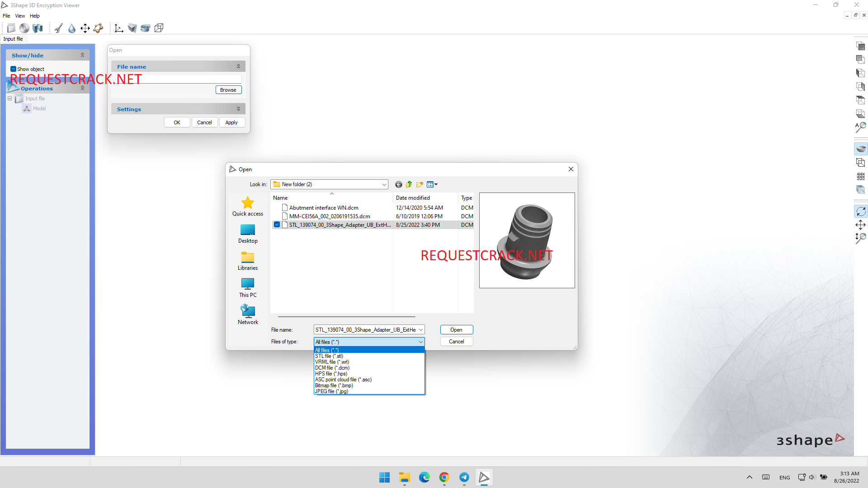Collapse the Input file tree node
Viewport: 868px width, 488px height.
pyautogui.click(x=9, y=99)
